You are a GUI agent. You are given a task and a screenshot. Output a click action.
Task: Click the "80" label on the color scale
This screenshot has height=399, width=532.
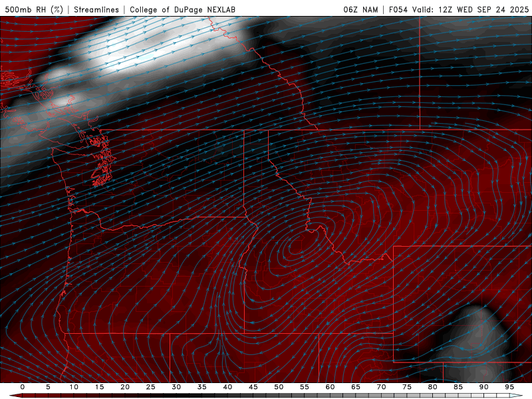click(x=432, y=387)
